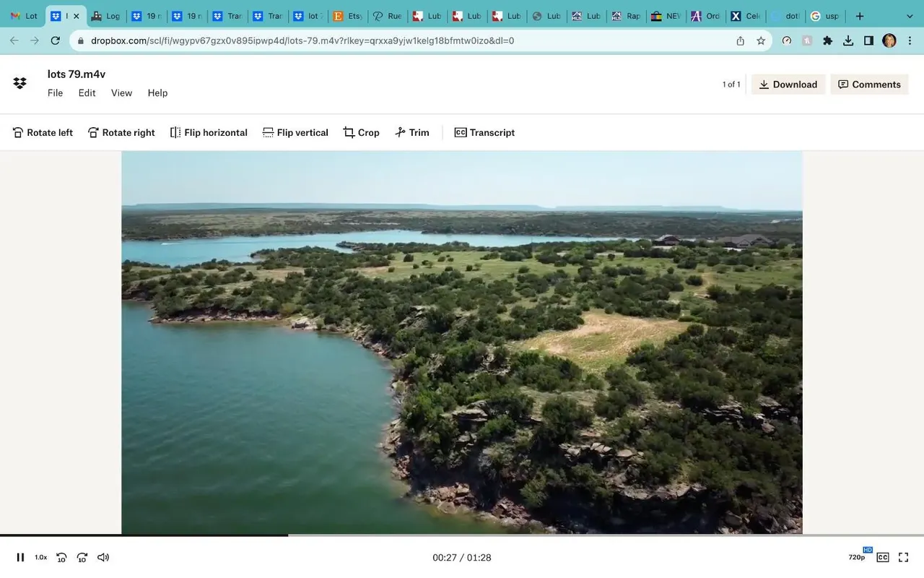Click the video preview frame
This screenshot has height=578, width=924.
coord(462,342)
